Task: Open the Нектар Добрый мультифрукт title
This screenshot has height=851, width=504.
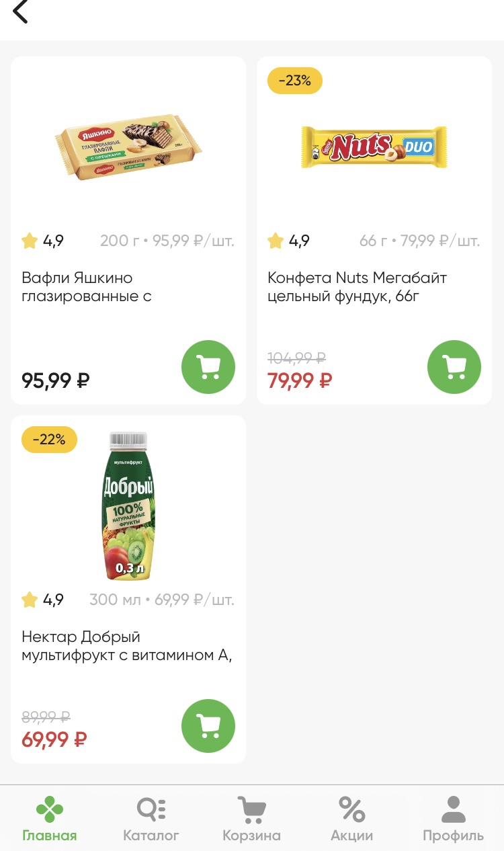Action: [x=126, y=646]
